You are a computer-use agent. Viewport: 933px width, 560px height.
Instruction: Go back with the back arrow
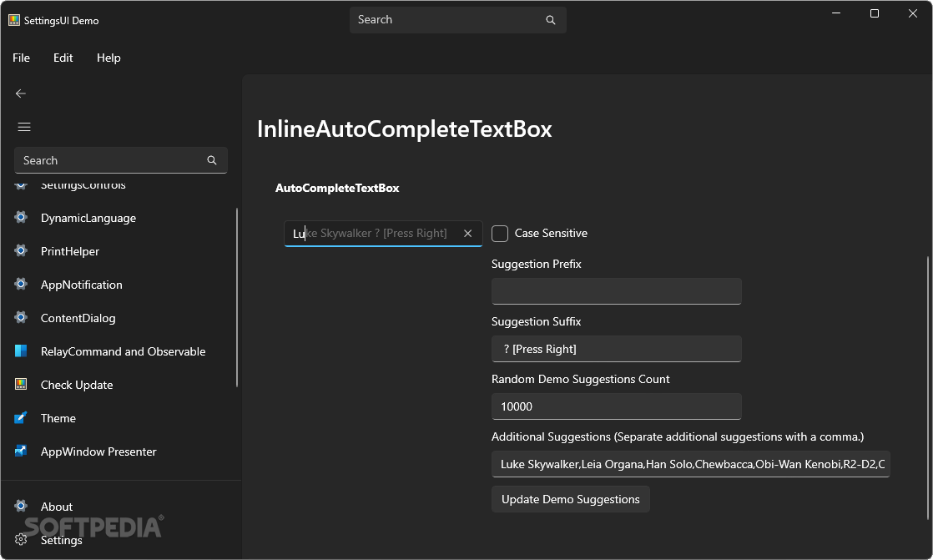point(21,93)
